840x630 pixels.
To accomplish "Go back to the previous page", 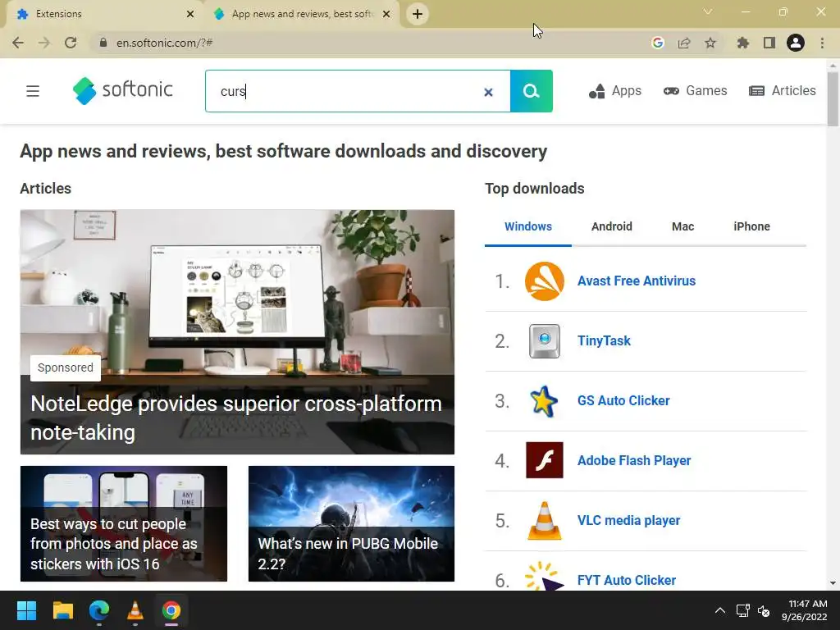I will [18, 43].
